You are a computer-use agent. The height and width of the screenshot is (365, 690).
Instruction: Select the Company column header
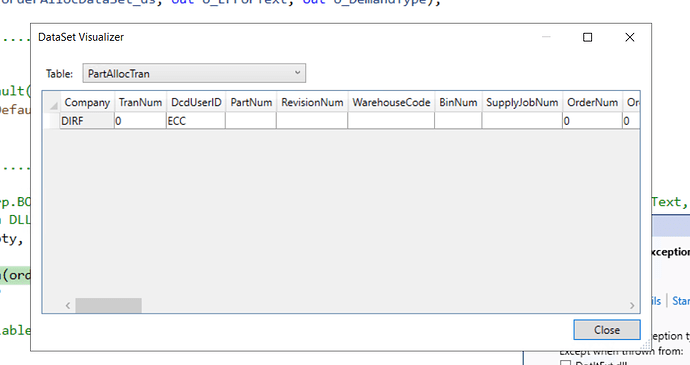point(87,102)
